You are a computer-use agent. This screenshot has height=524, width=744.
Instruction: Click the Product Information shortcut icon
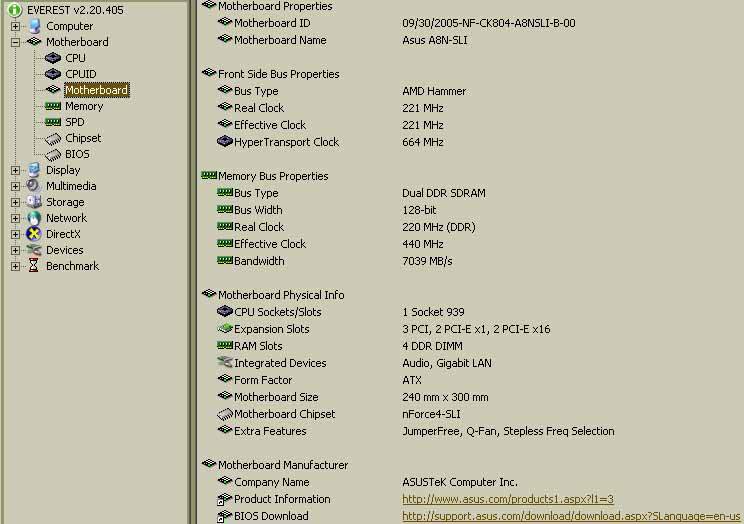click(223, 499)
